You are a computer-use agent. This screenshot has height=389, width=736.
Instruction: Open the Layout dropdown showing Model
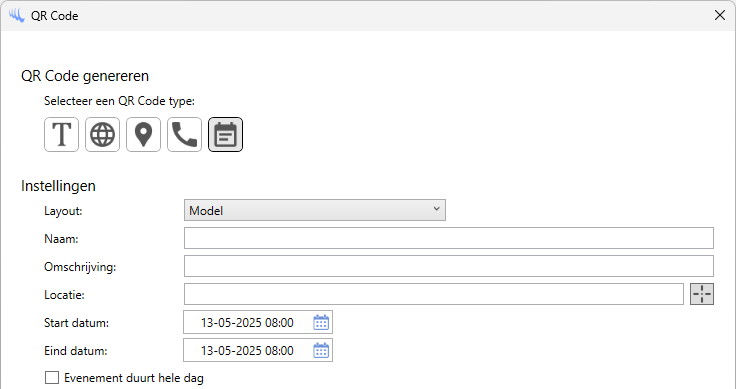click(314, 210)
